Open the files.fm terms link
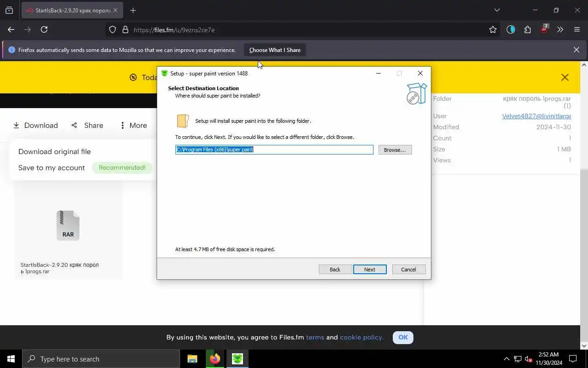The height and width of the screenshot is (368, 588). coord(315,337)
